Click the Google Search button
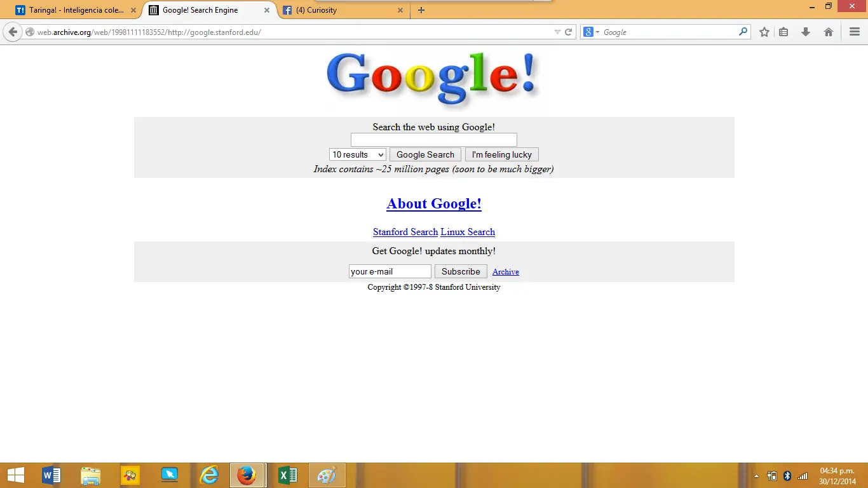 pos(426,154)
